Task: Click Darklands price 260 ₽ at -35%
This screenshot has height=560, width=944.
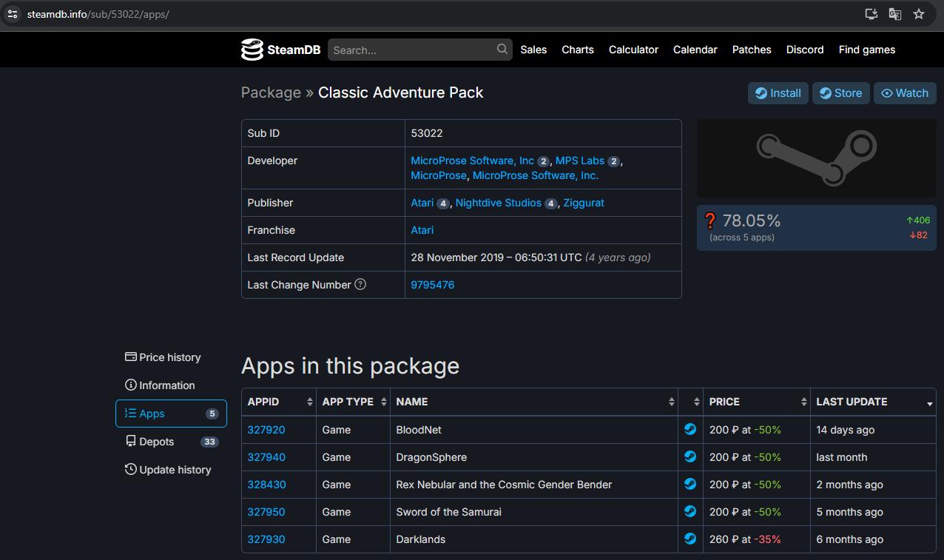Action: tap(745, 539)
